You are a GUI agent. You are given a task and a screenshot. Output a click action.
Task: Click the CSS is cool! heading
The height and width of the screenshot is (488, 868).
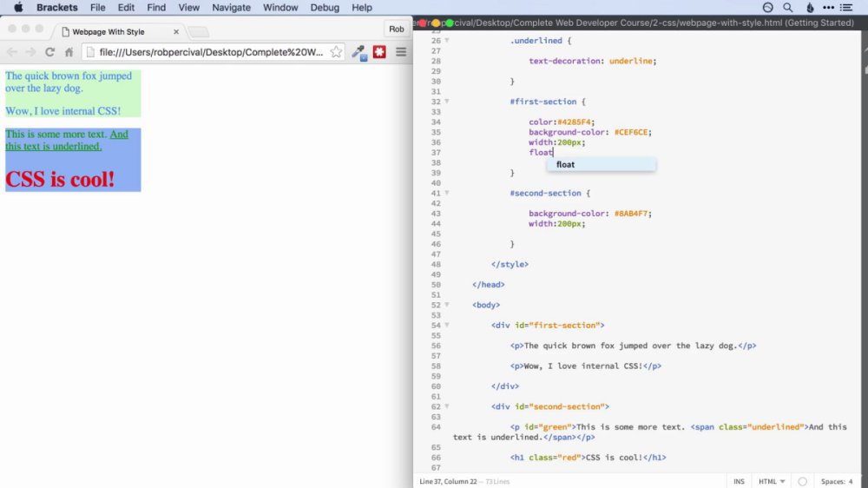pos(60,179)
